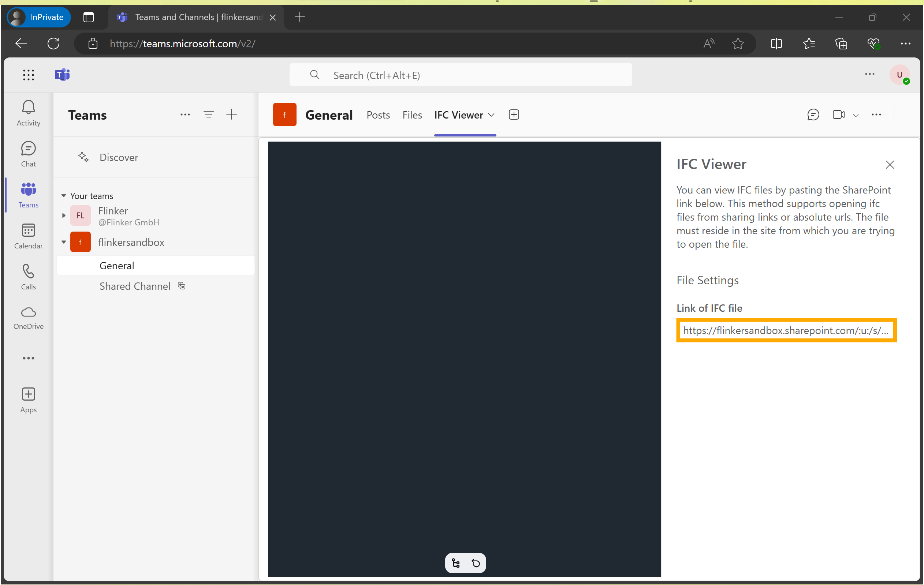Open meeting options dropdown chevron

pyautogui.click(x=856, y=115)
